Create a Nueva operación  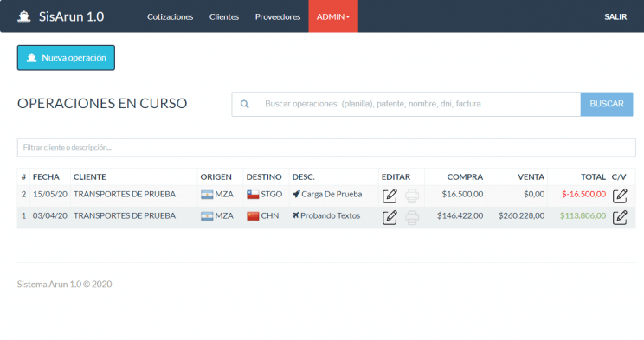tap(66, 58)
